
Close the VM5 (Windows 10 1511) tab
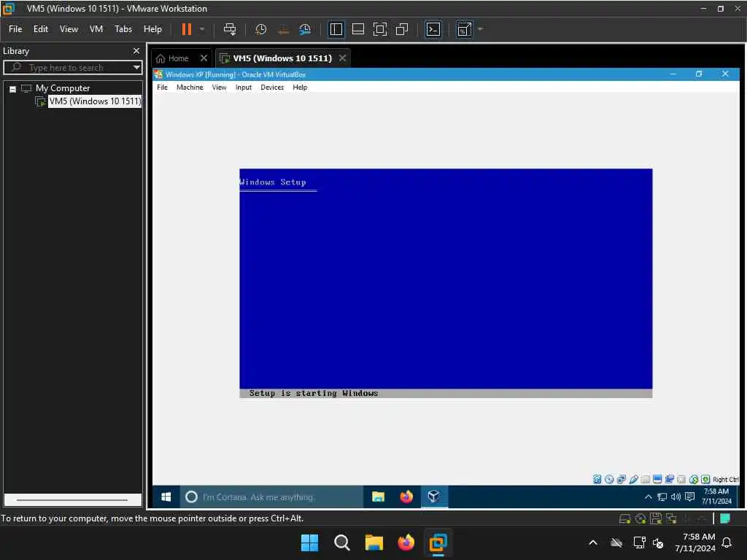(x=343, y=58)
